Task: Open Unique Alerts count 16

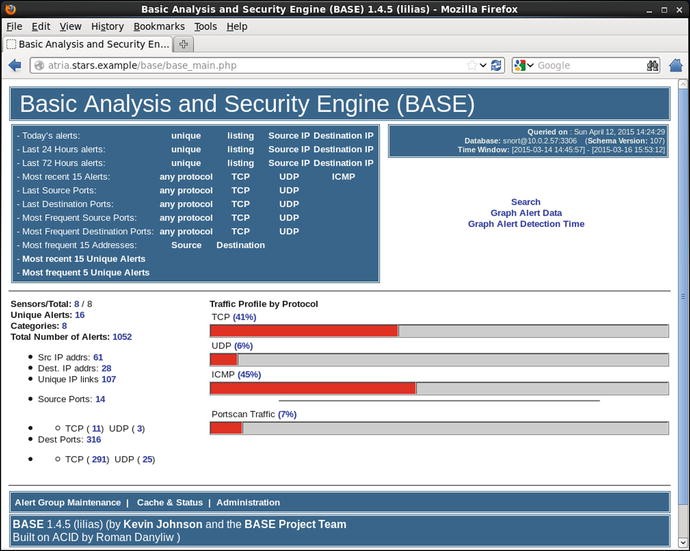Action: 80,315
